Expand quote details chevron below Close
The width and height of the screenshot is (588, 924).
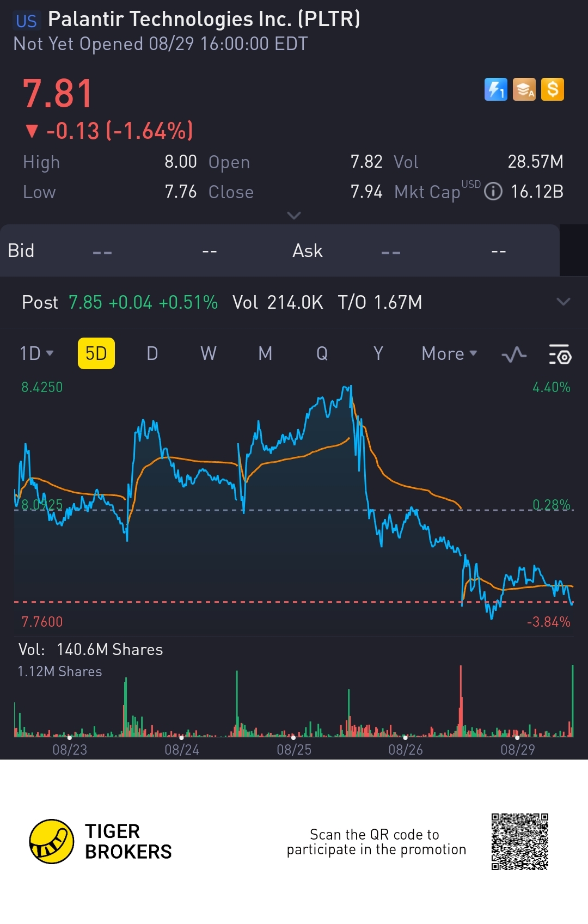(x=293, y=216)
